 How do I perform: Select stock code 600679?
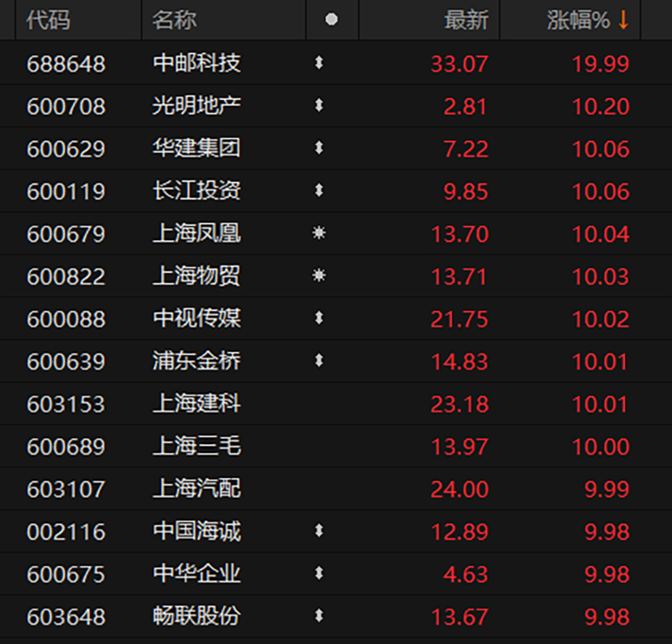pyautogui.click(x=66, y=234)
